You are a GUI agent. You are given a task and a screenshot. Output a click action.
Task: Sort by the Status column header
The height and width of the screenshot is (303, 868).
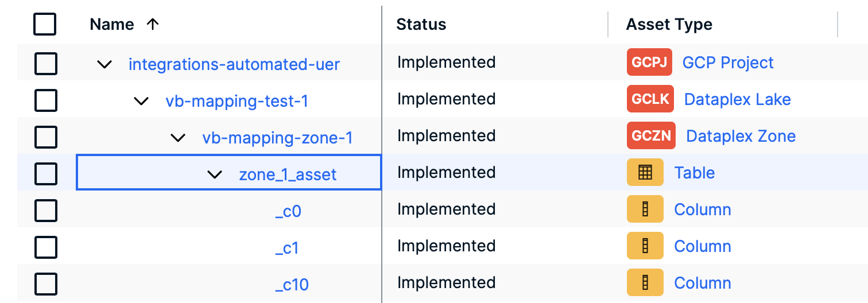(421, 24)
